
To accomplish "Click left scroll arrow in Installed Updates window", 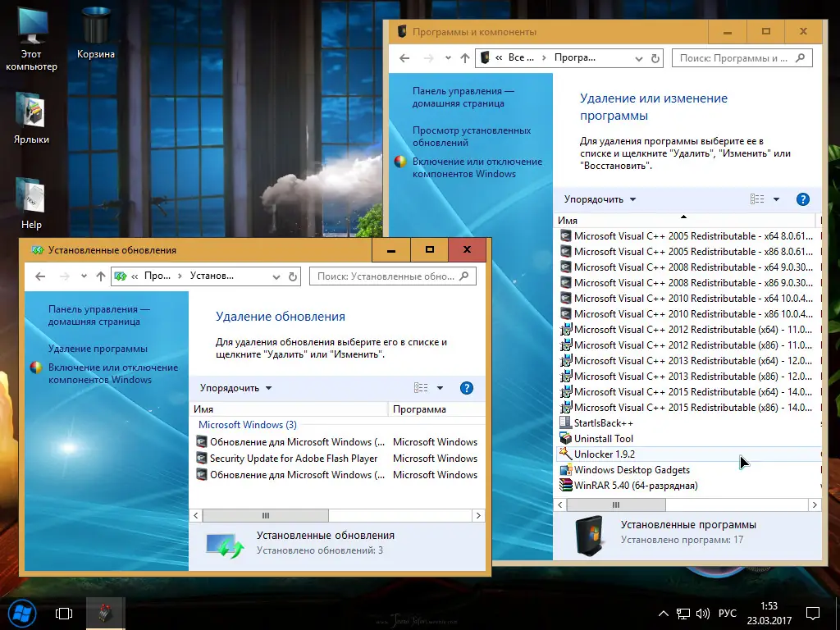I will [x=196, y=515].
